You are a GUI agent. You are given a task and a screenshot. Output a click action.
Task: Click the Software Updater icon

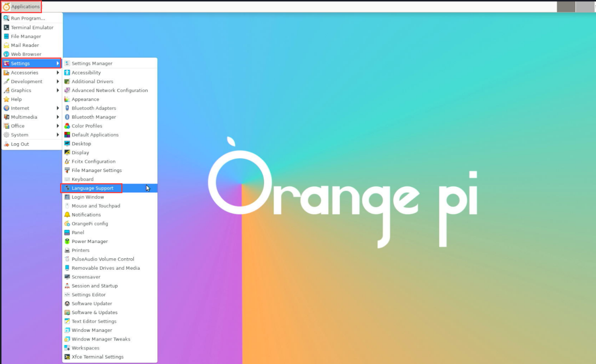coord(67,303)
